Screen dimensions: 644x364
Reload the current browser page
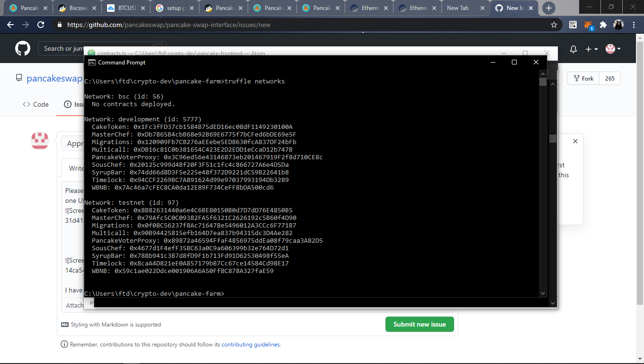41,25
